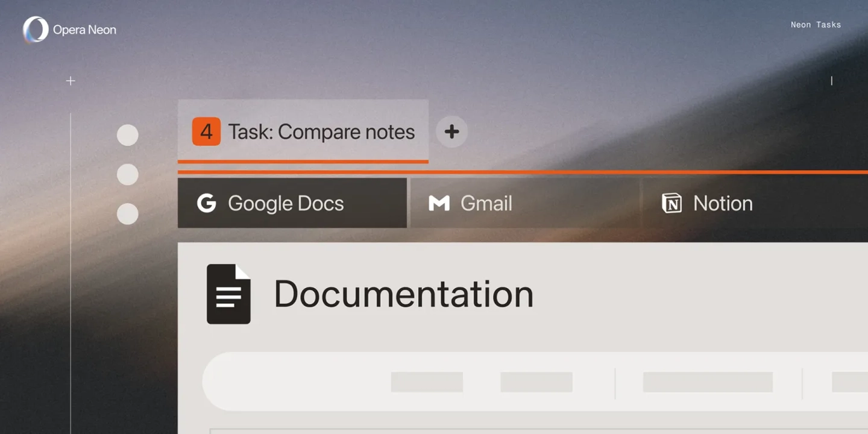Click the Opera Neon ring logo
The width and height of the screenshot is (868, 434).
(36, 30)
